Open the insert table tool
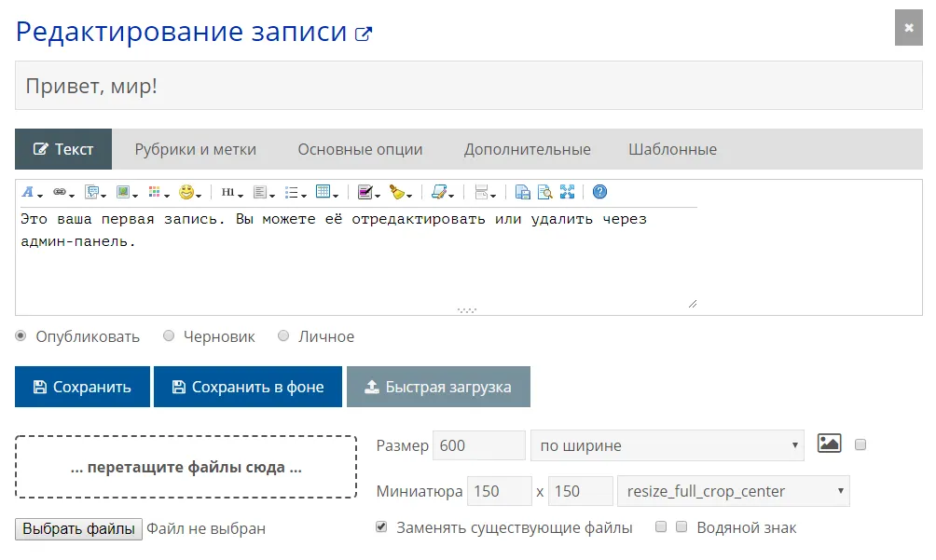The height and width of the screenshot is (560, 936). tap(323, 193)
